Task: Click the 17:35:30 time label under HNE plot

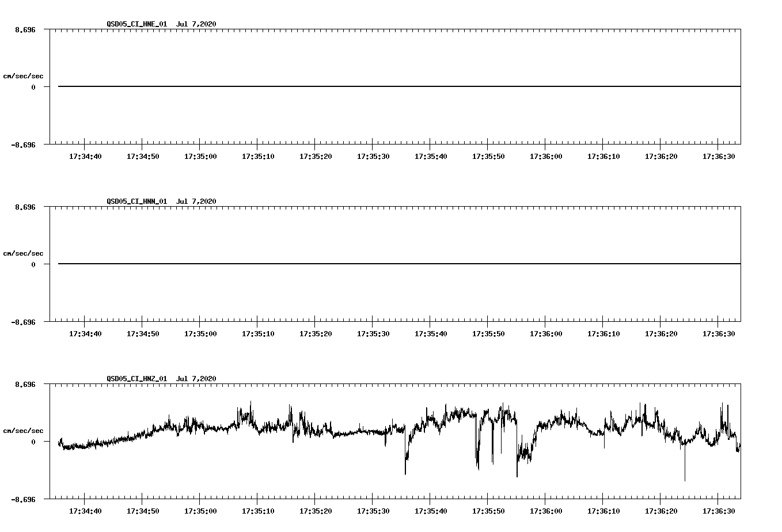Action: point(373,156)
